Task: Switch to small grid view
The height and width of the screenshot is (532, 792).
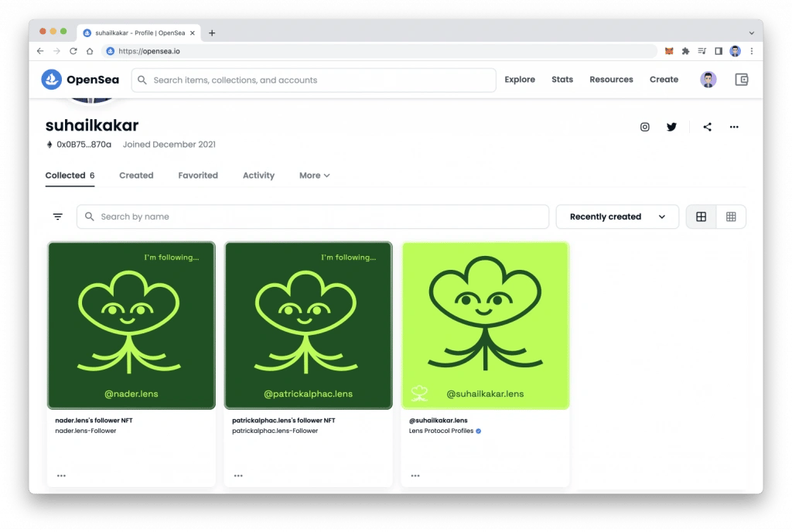Action: (731, 217)
